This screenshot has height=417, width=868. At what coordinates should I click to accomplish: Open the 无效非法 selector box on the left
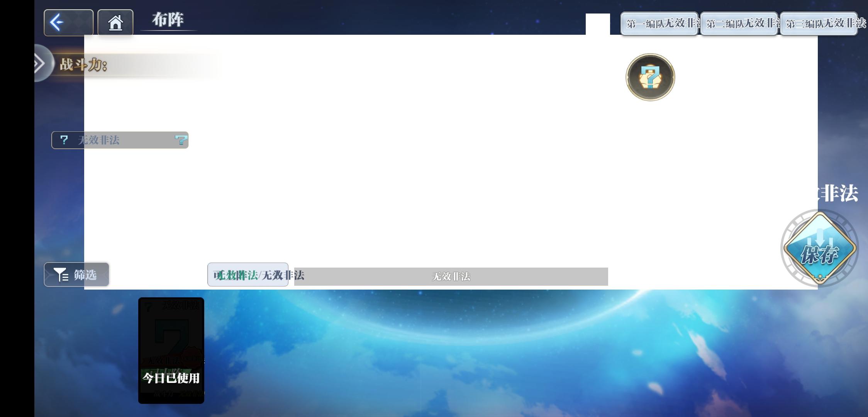120,140
